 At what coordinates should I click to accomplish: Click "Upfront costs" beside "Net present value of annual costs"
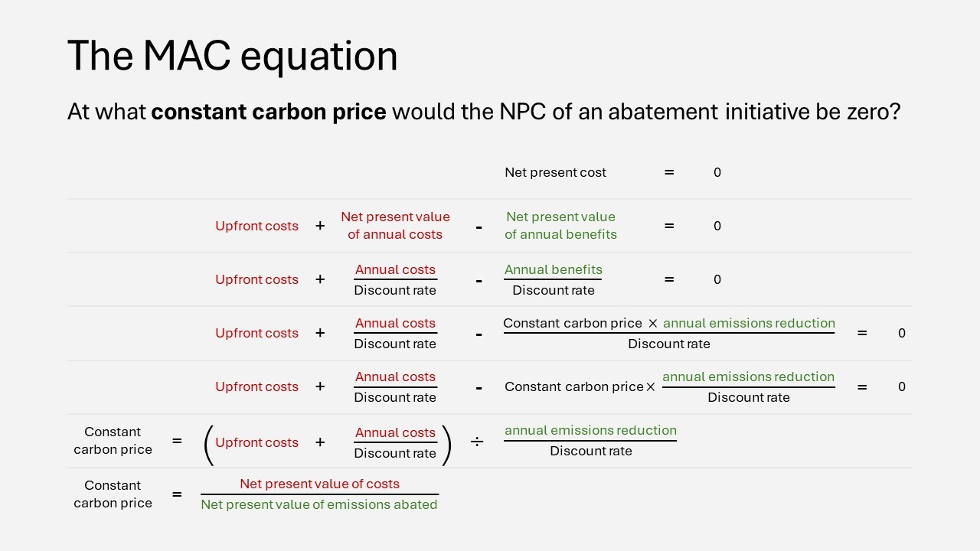[256, 227]
